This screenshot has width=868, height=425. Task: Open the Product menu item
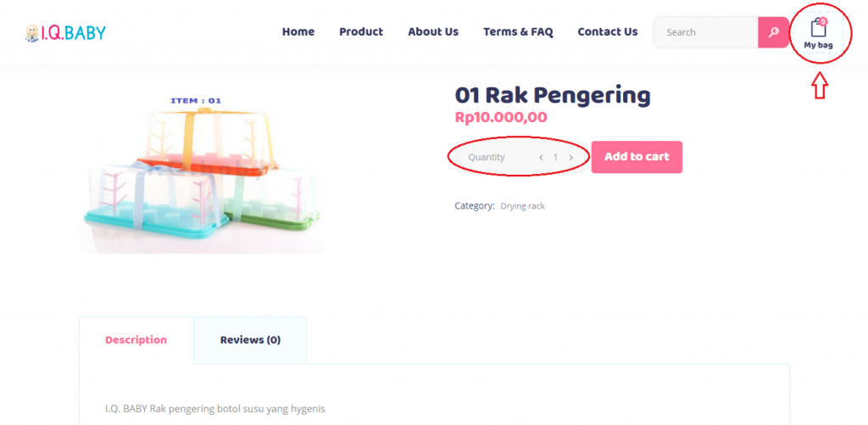point(361,32)
